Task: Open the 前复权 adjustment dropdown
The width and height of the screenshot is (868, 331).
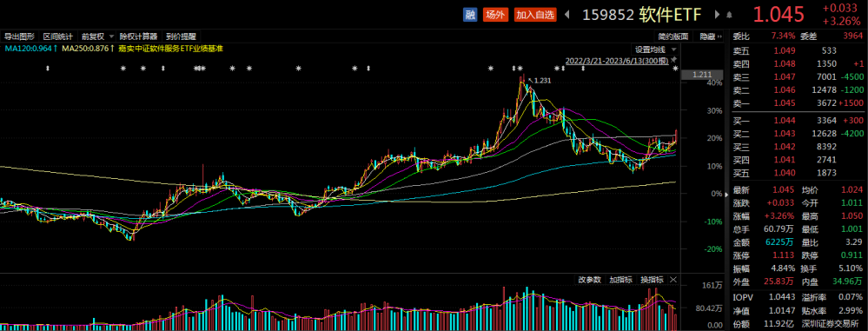Action: coord(97,36)
